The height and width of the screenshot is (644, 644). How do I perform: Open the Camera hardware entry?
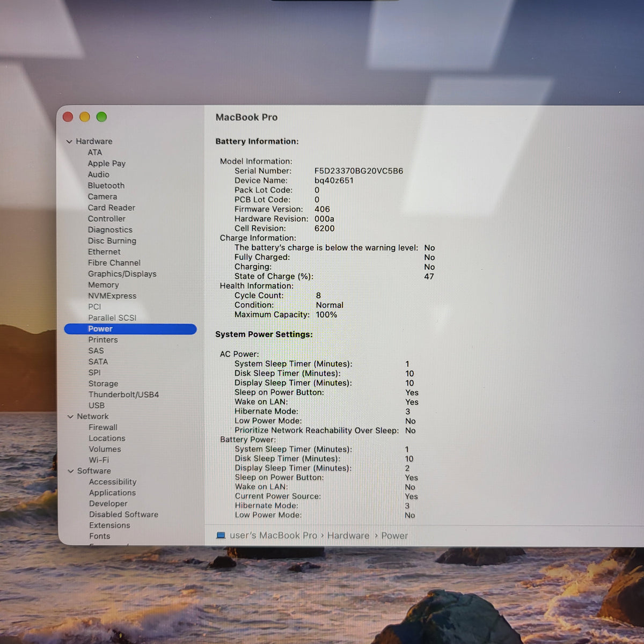click(103, 197)
